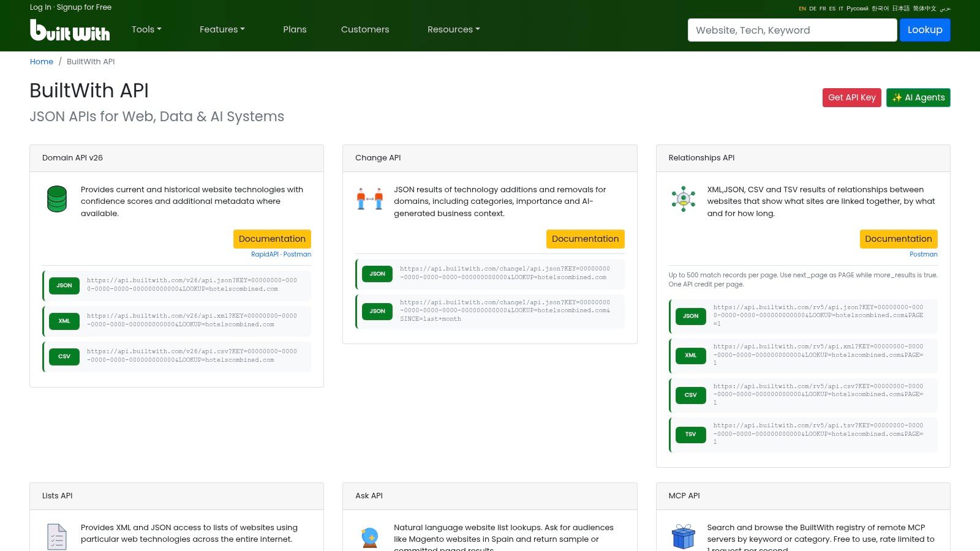This screenshot has height=551, width=980.
Task: Click the CSV badge in Domain API v26
Action: tap(64, 356)
